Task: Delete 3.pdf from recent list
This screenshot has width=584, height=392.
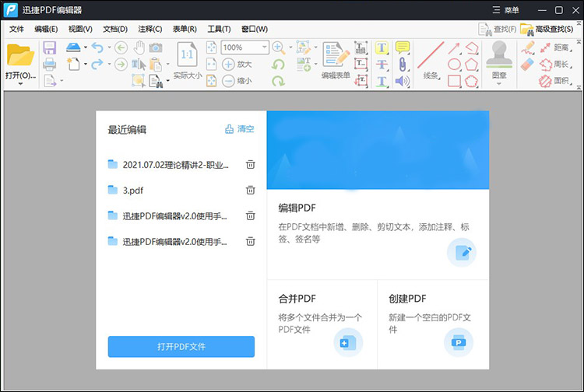Action: click(250, 190)
